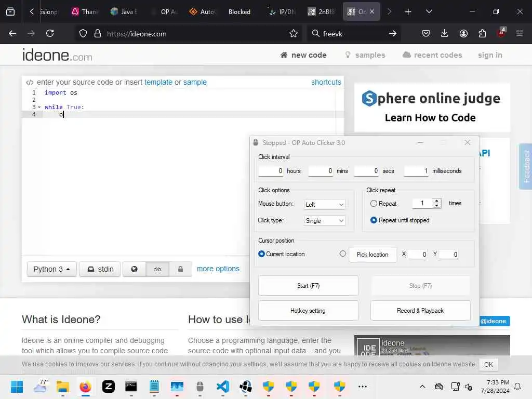Reload the ideone page
Image resolution: width=532 pixels, height=399 pixels.
click(50, 33)
